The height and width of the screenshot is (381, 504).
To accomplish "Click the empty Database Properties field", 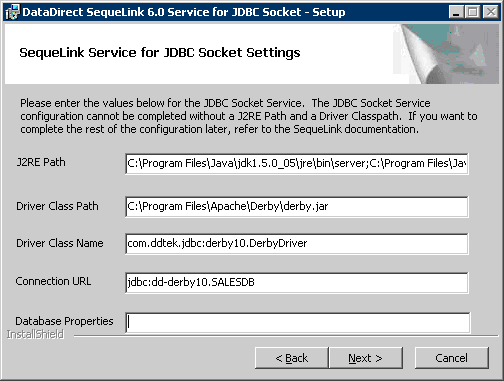I will click(x=298, y=322).
